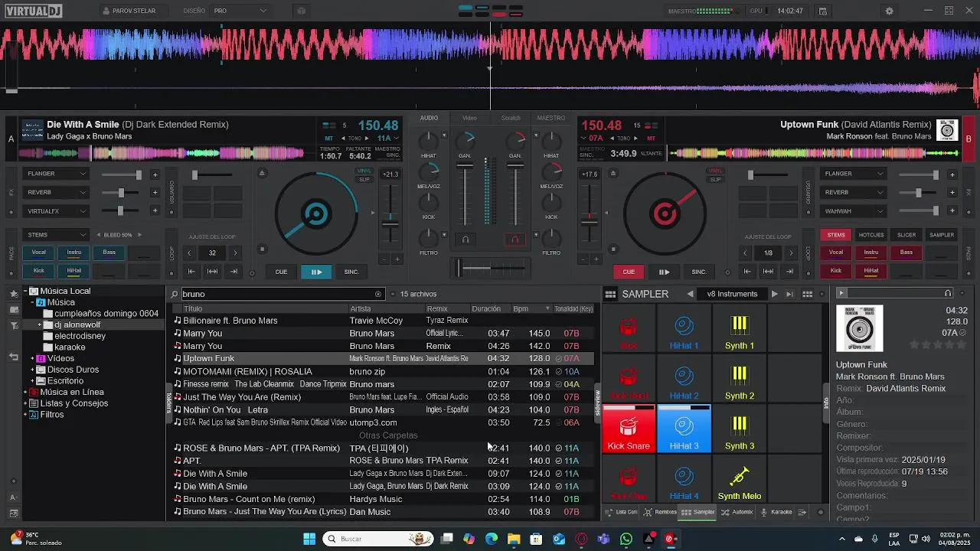Open the PRO layout dropdown
Image resolution: width=980 pixels, height=551 pixels.
(x=240, y=11)
